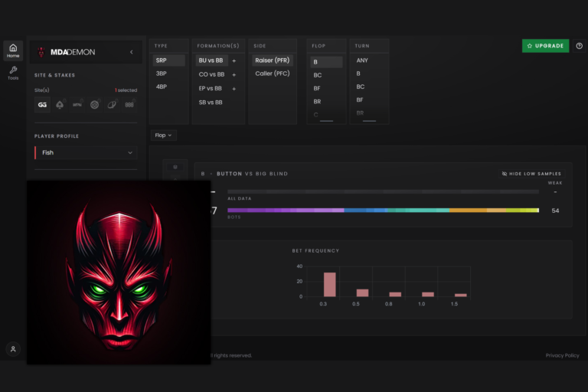Select EP vs BB formation
The height and width of the screenshot is (392, 588).
coord(211,89)
